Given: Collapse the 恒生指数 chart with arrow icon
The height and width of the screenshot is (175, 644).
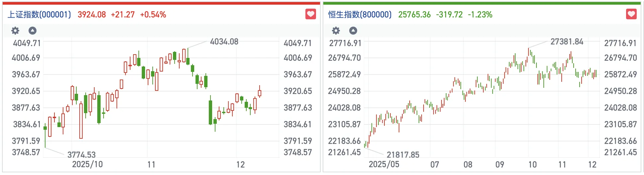Looking at the screenshot, I should [x=353, y=31].
